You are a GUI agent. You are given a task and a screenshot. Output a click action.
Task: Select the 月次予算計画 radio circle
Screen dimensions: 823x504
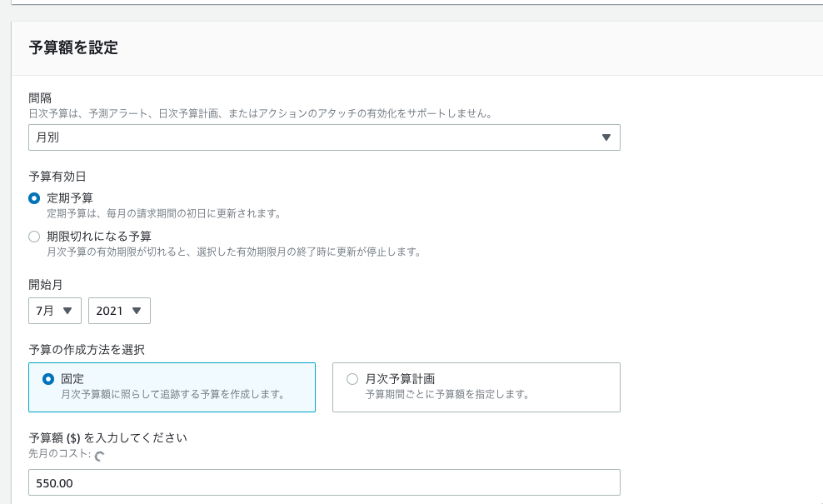(x=352, y=379)
